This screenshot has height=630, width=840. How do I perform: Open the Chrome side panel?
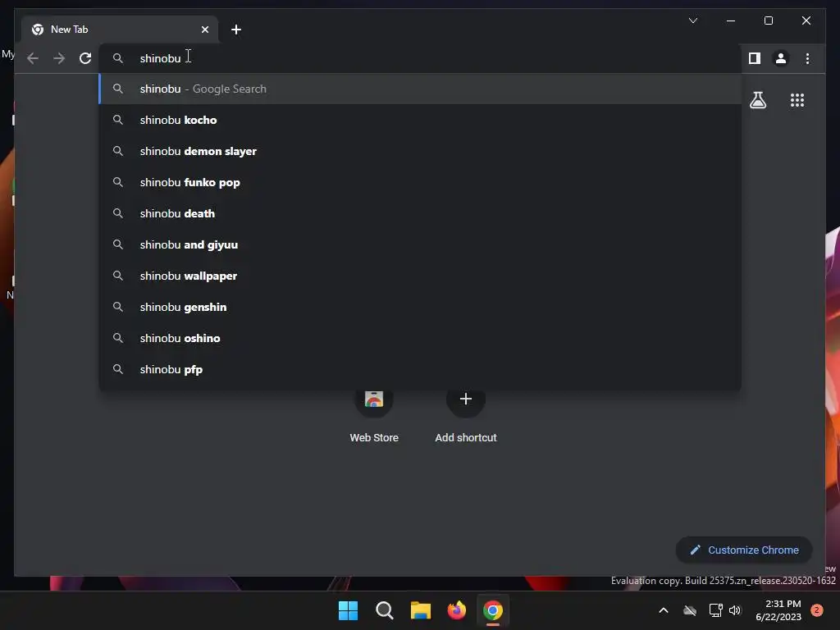click(755, 58)
